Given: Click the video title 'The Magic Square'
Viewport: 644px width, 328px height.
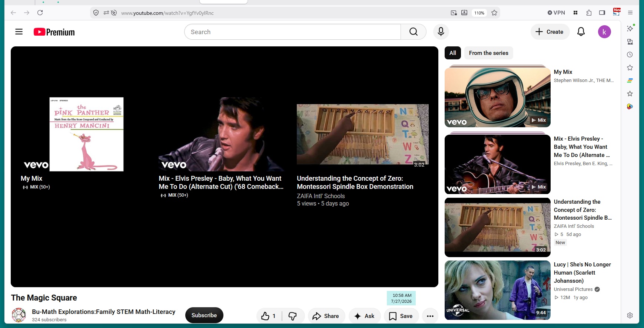Looking at the screenshot, I should [x=44, y=298].
